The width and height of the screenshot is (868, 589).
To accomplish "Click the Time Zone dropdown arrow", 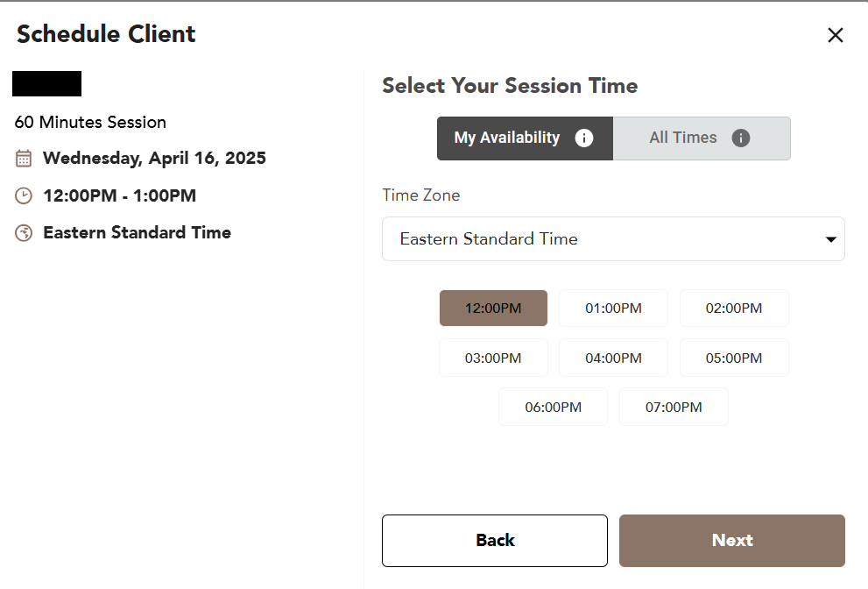I will click(831, 240).
